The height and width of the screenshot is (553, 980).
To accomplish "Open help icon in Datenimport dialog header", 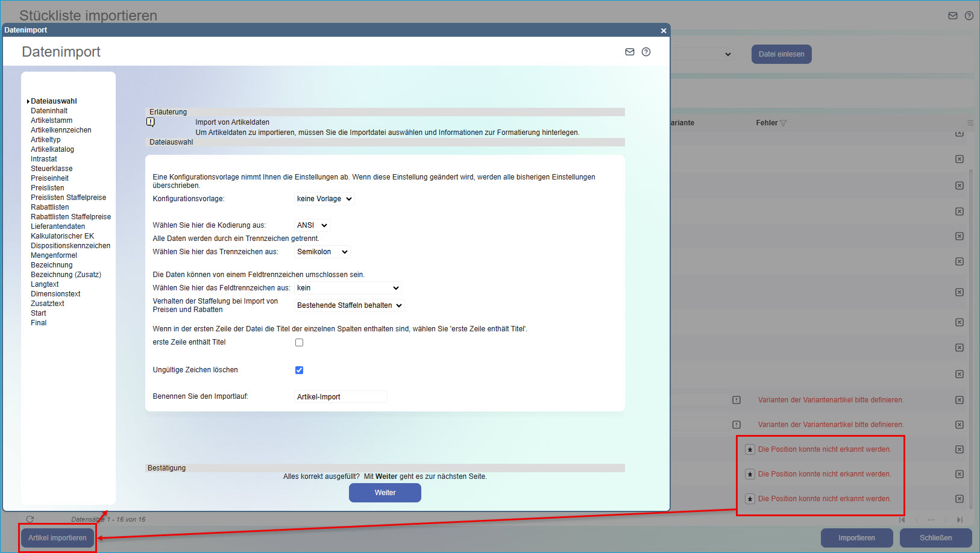I will click(646, 52).
